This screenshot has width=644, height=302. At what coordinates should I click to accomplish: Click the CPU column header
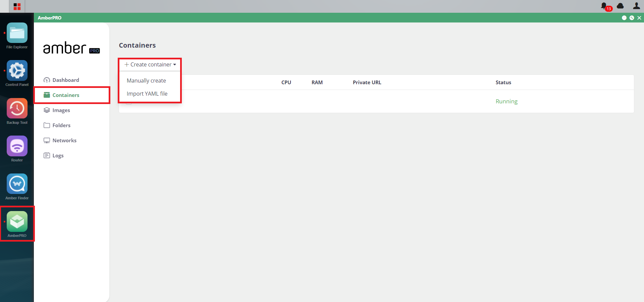(286, 82)
